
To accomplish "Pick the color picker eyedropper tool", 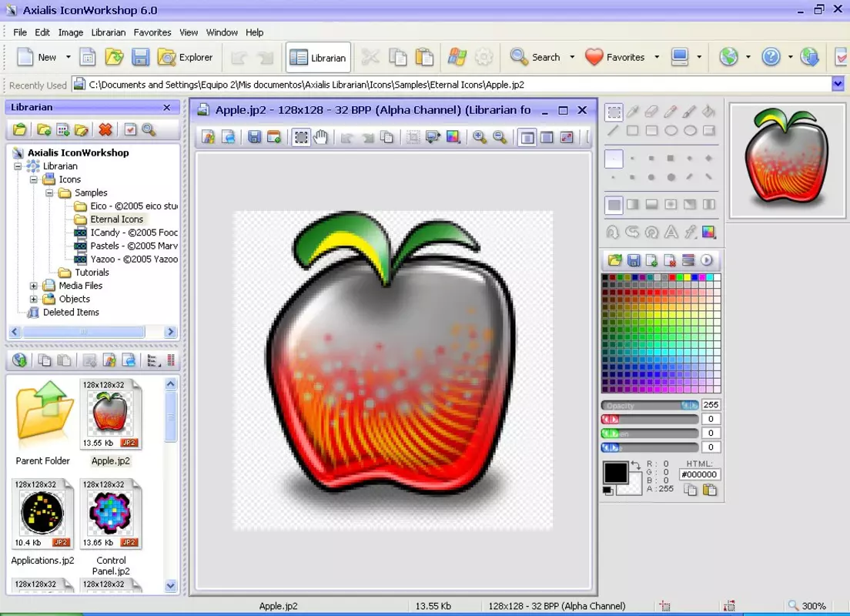I will tap(633, 112).
